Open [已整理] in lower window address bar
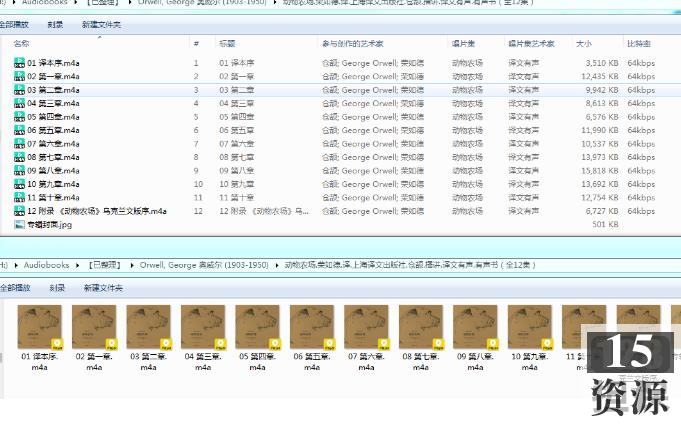 click(104, 265)
